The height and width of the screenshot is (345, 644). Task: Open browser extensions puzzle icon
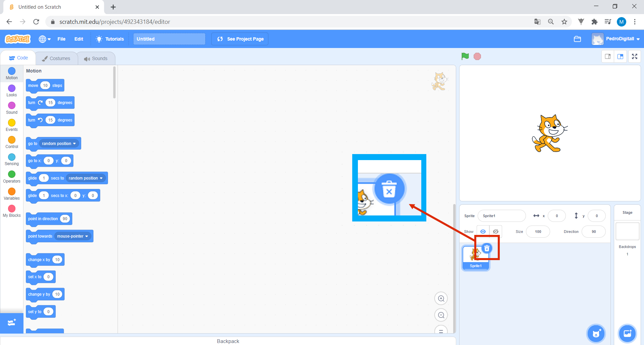tap(594, 22)
